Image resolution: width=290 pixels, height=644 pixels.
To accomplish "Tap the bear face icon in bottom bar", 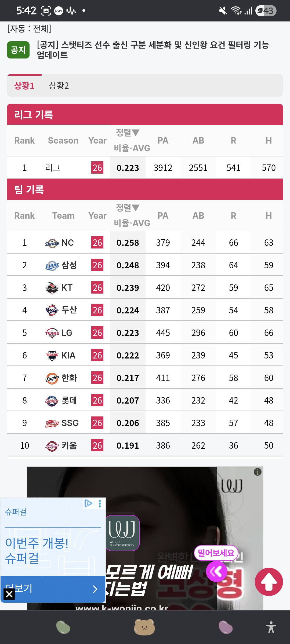I will tap(144, 627).
